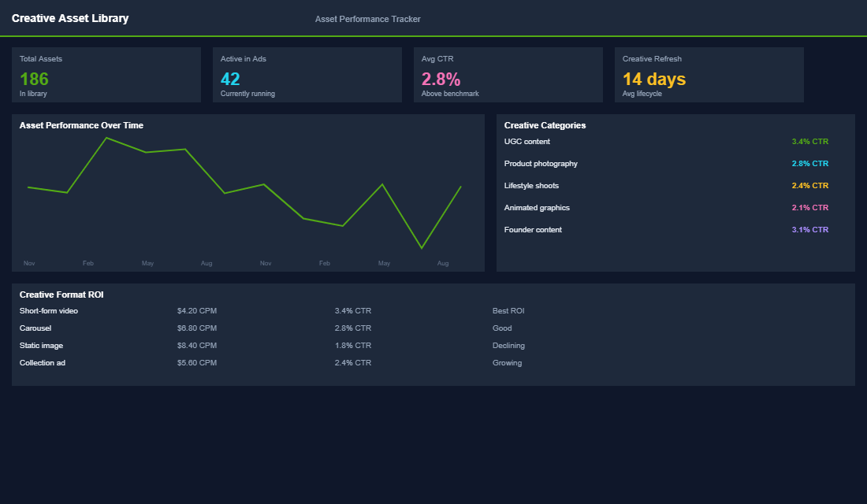The height and width of the screenshot is (504, 867).
Task: Open the Avg CTR metric card
Action: point(508,75)
